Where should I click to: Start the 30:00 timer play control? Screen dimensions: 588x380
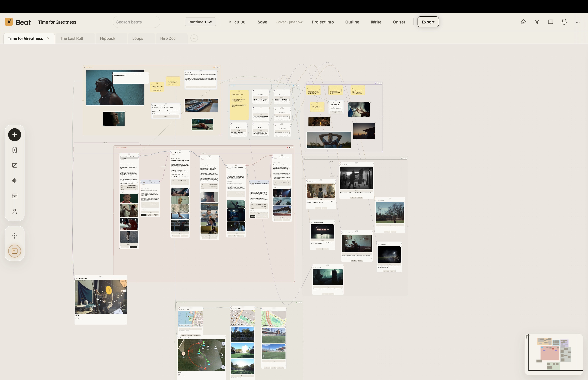tap(237, 22)
